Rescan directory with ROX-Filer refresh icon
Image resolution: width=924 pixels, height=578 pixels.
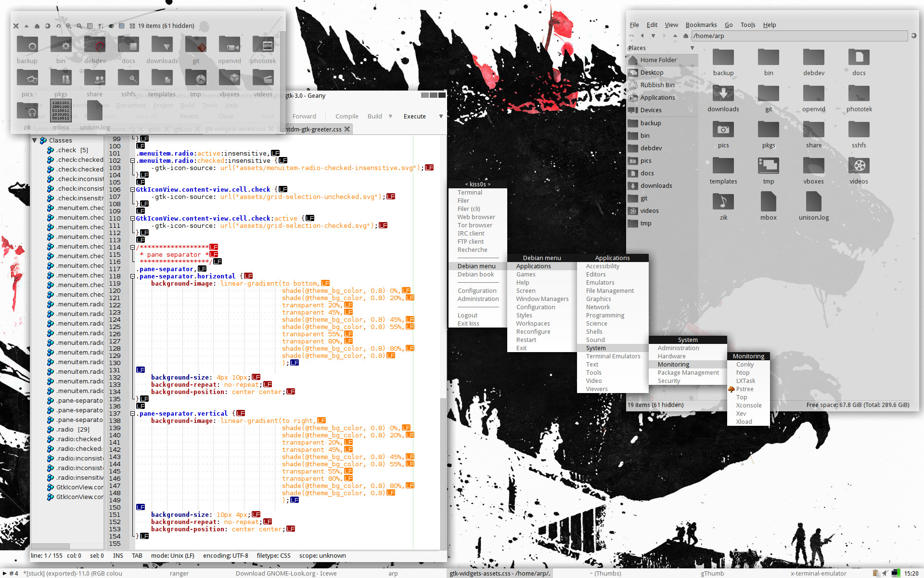(x=58, y=26)
